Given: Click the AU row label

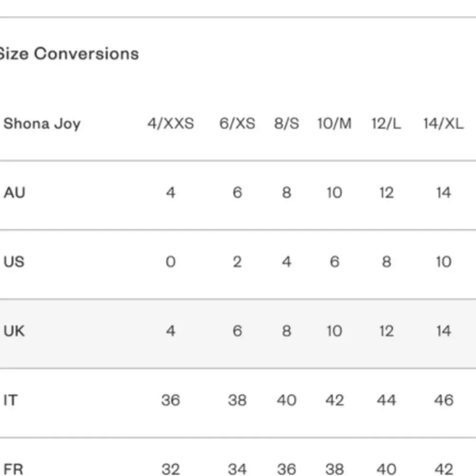Looking at the screenshot, I should pos(14,193).
